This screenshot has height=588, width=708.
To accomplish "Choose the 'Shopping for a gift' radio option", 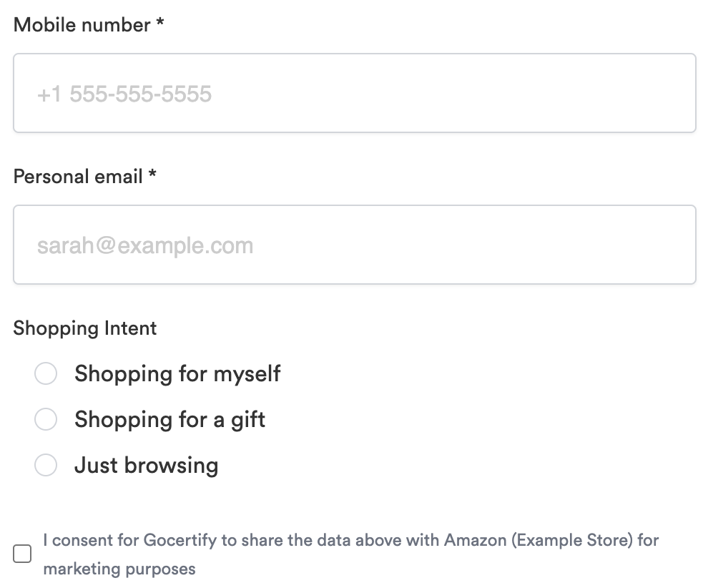I will [x=46, y=419].
